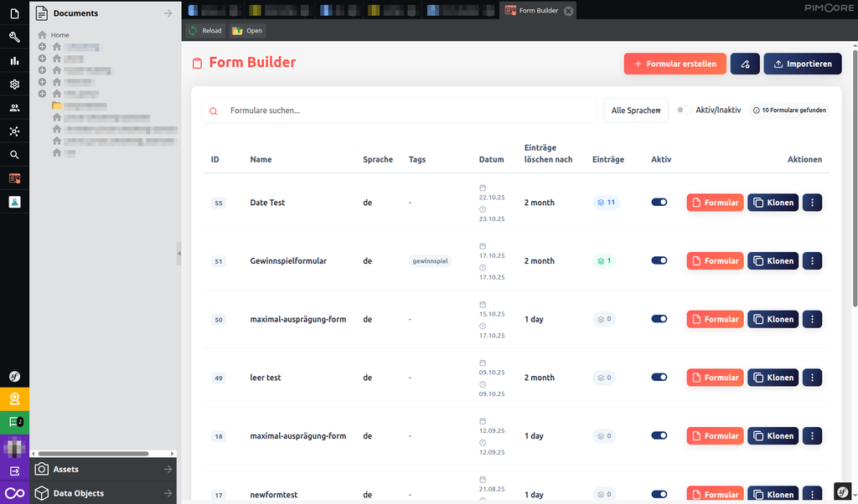Open Formular for Date Test
The height and width of the screenshot is (504, 858).
(715, 203)
